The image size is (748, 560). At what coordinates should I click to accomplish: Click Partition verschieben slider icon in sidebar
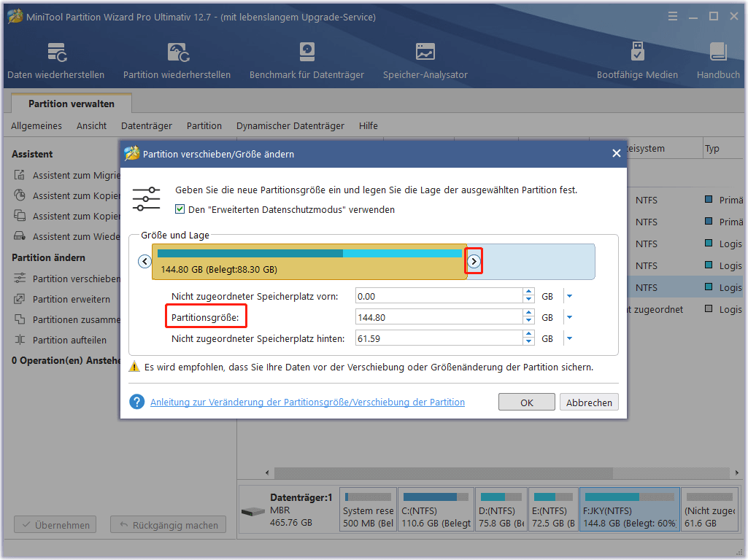point(20,278)
